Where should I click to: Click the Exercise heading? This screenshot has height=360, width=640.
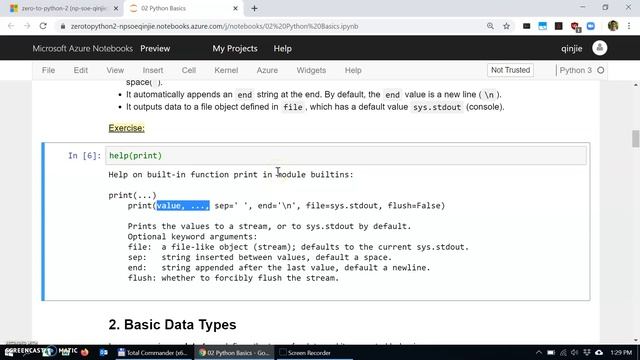pyautogui.click(x=127, y=128)
